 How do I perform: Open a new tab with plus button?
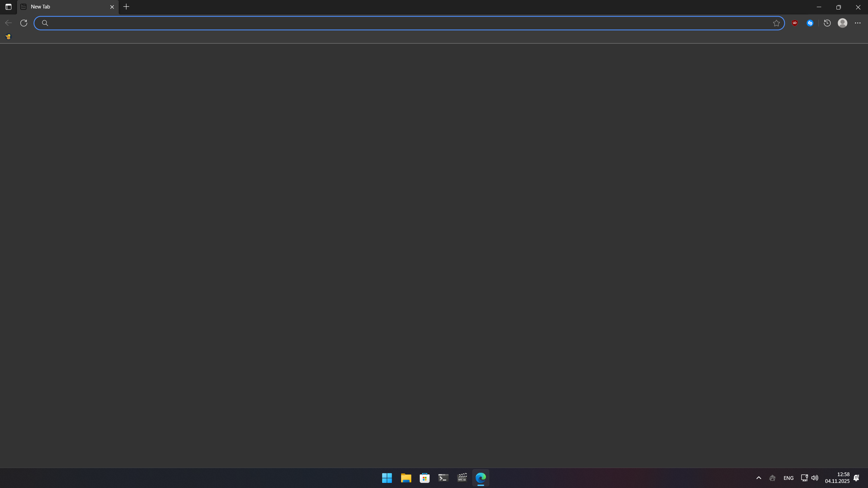pos(126,7)
